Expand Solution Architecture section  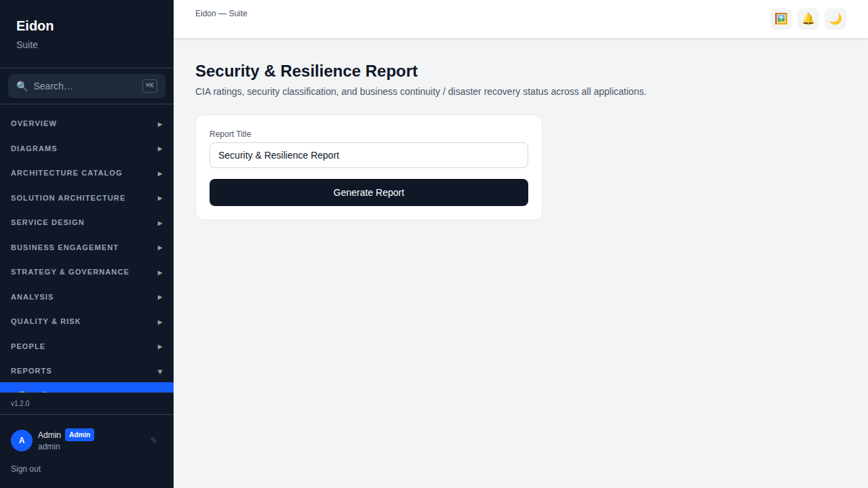(x=87, y=198)
